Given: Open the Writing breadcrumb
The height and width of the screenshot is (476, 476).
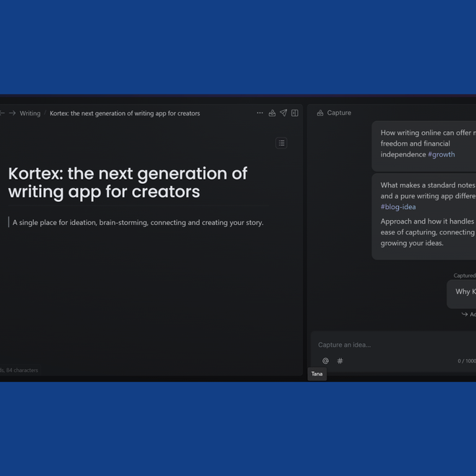Looking at the screenshot, I should (x=30, y=113).
